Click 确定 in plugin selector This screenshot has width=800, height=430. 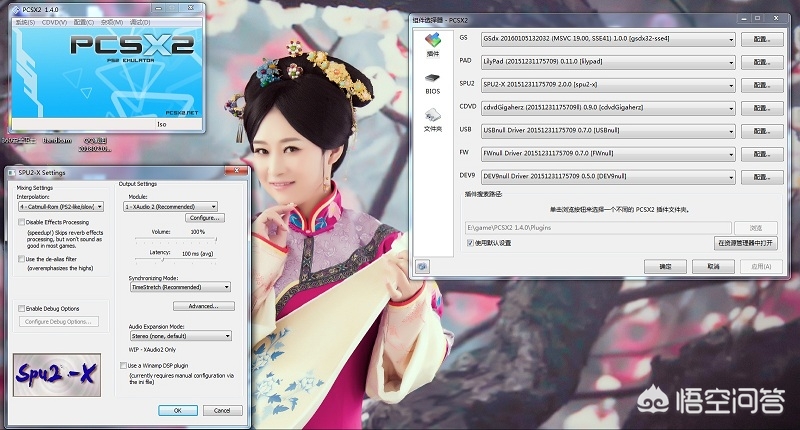click(x=665, y=266)
